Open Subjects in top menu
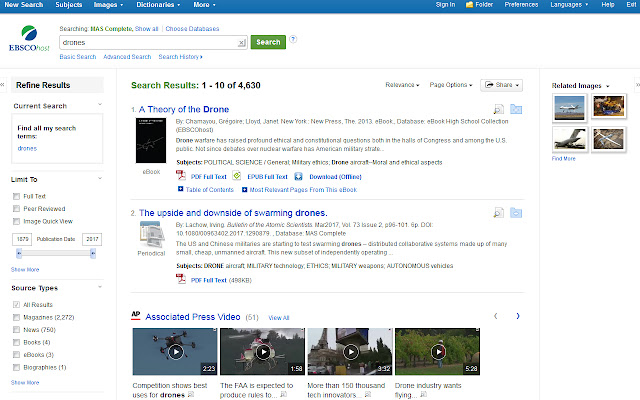This screenshot has width=640, height=400. pos(69,5)
